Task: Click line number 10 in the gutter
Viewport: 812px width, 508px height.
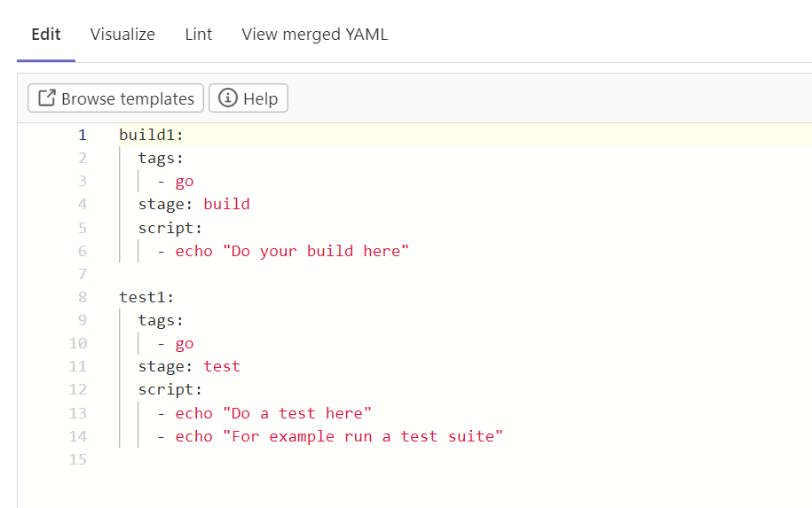Action: [x=78, y=343]
